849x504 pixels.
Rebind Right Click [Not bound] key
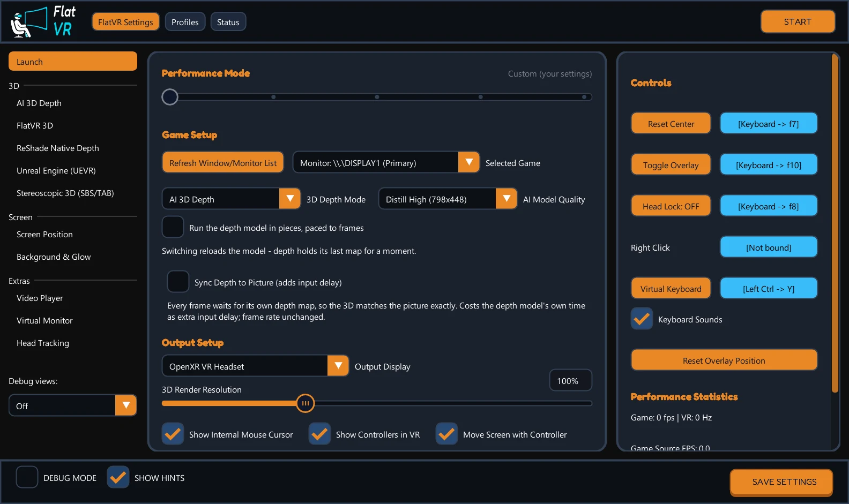pyautogui.click(x=769, y=247)
